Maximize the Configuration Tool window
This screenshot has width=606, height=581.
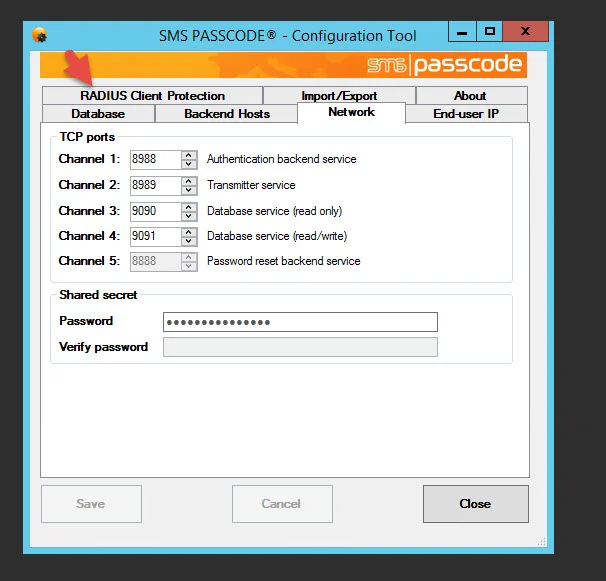click(490, 31)
